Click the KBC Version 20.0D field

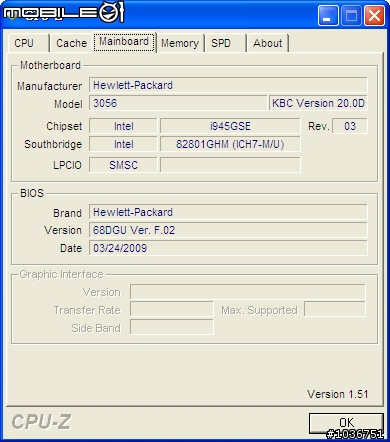pyautogui.click(x=318, y=103)
